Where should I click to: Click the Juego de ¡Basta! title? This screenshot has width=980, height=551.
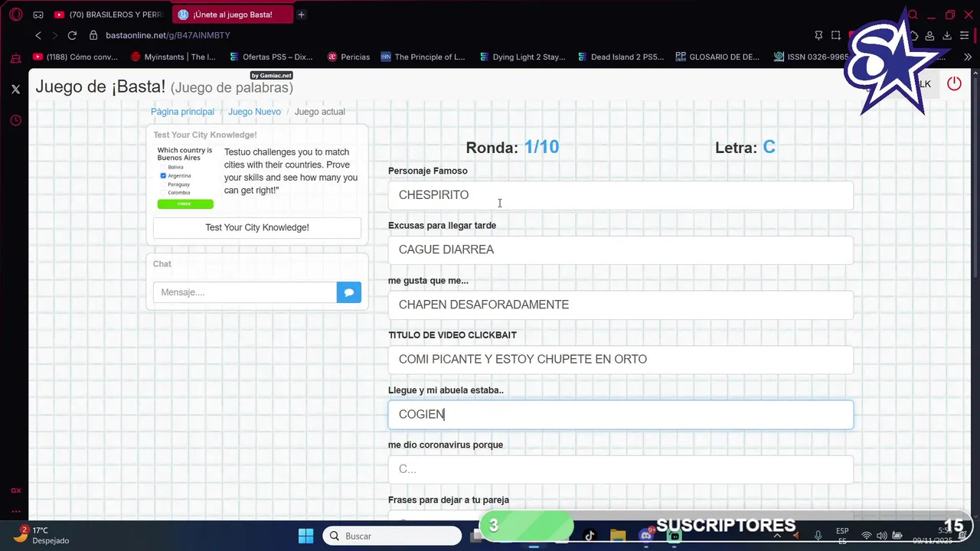click(x=100, y=86)
